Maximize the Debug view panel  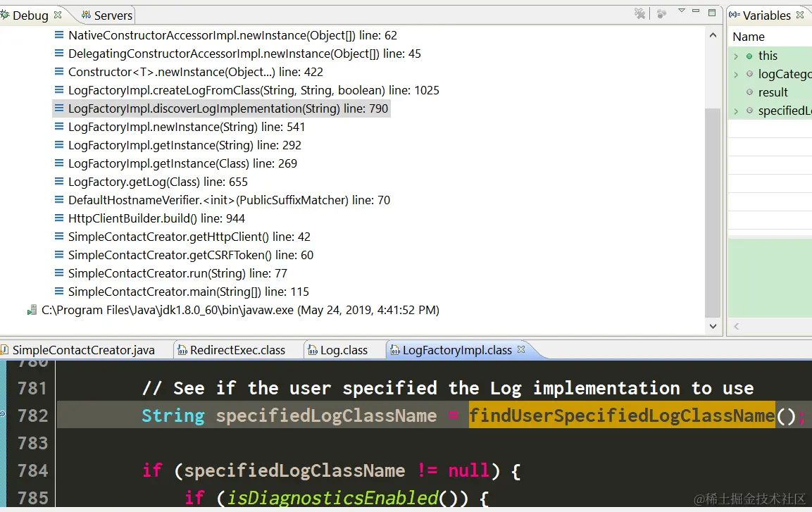pos(712,13)
